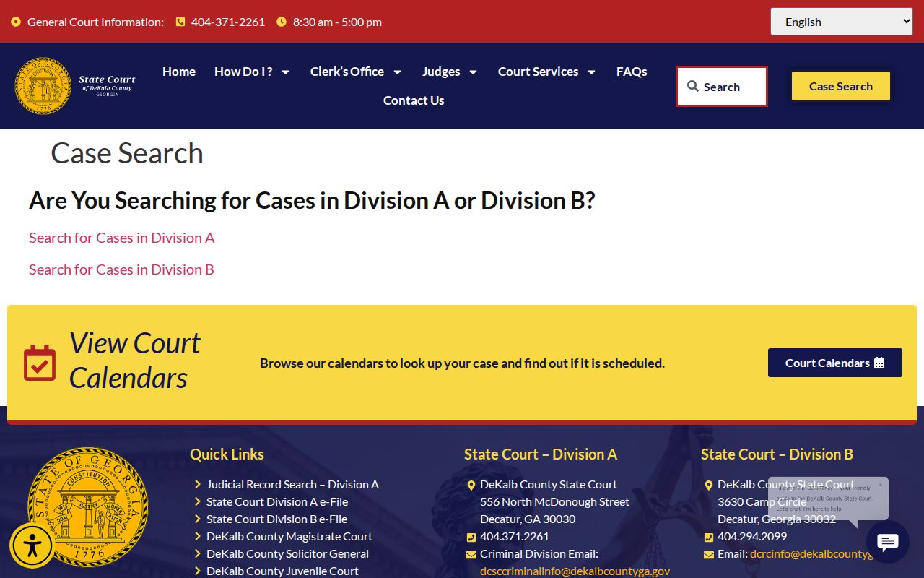Visit DeKalb County Juvenile Court link

(282, 571)
